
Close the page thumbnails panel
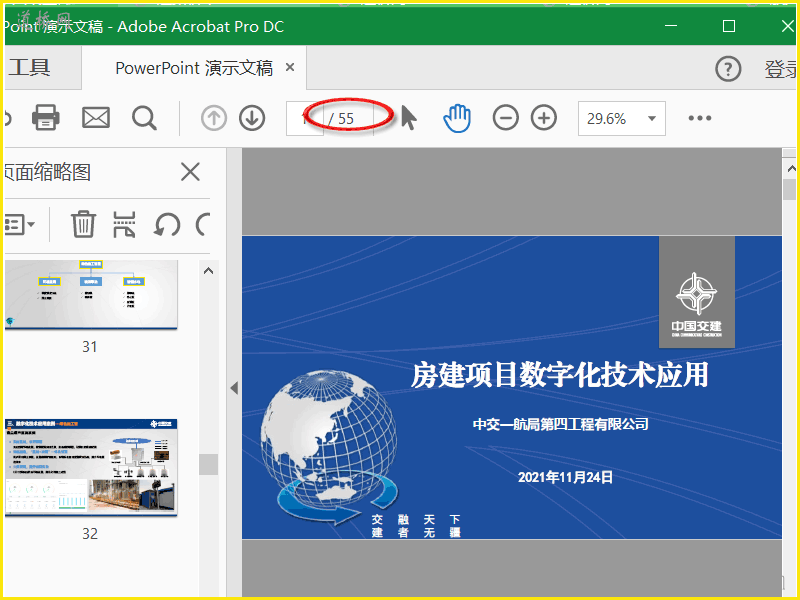[190, 172]
